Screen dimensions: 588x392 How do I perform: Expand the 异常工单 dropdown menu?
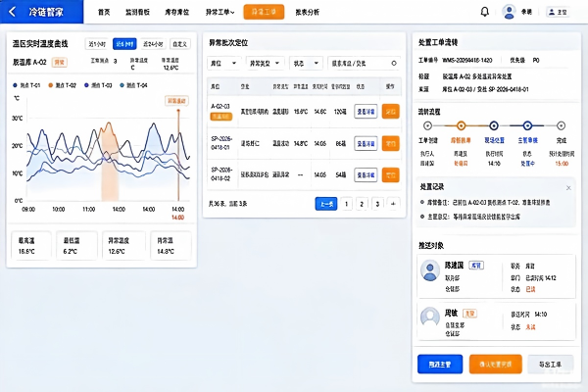pos(220,12)
